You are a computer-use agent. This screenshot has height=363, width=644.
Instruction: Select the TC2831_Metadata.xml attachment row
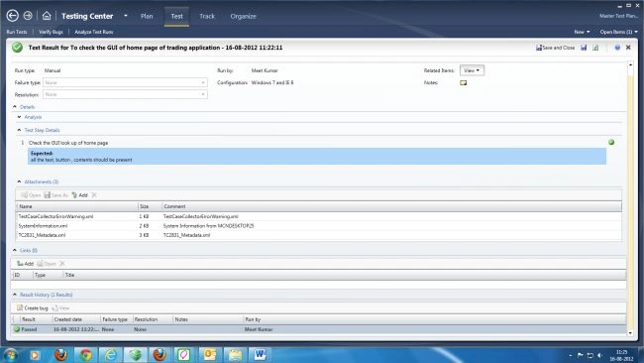(318, 235)
